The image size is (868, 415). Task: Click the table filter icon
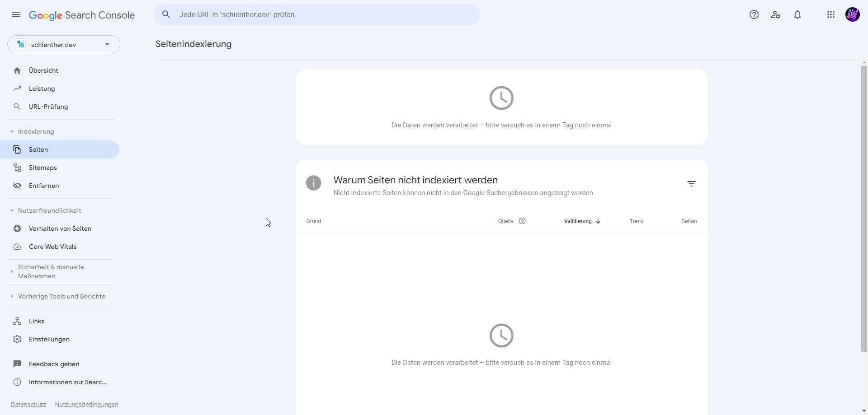(x=691, y=184)
